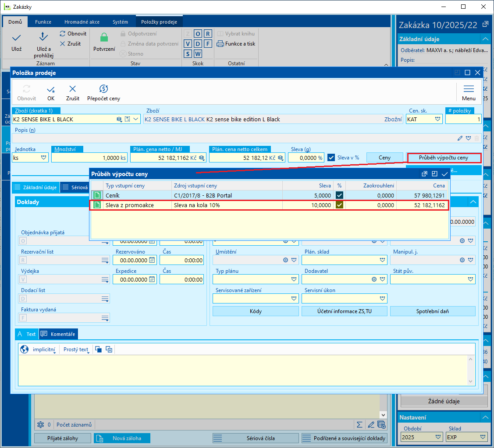The width and height of the screenshot is (494, 448).
Task: Select the Komentáře tab
Action: click(x=59, y=334)
